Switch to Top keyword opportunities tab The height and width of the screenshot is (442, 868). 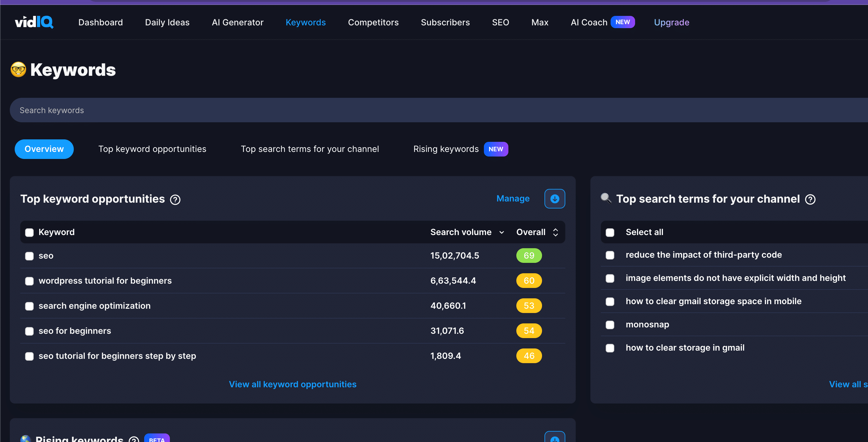point(152,149)
